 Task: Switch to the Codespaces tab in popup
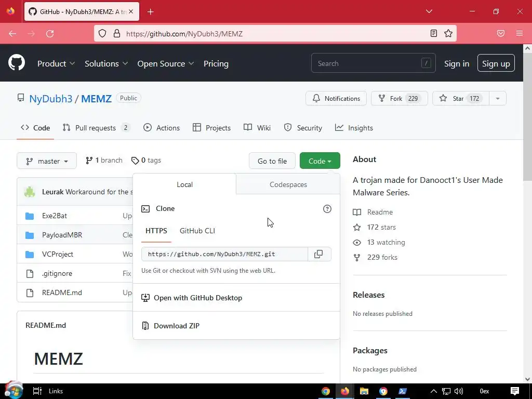click(288, 184)
